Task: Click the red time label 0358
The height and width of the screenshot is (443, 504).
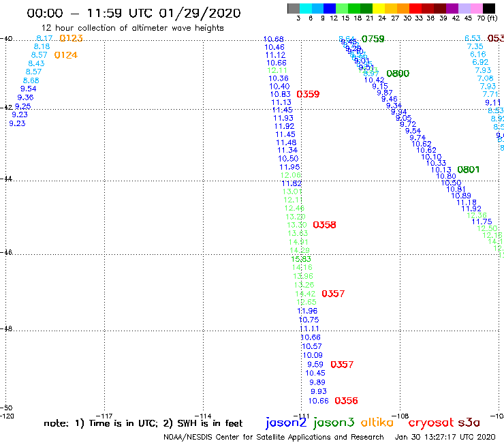Action: point(324,225)
